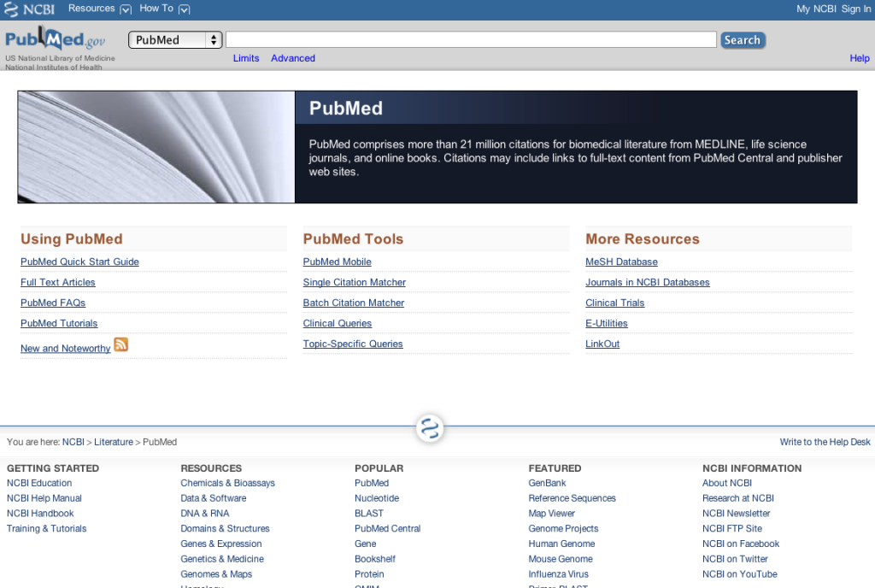875x588 pixels.
Task: Open Chemicals & Bioassays
Action: (x=227, y=483)
